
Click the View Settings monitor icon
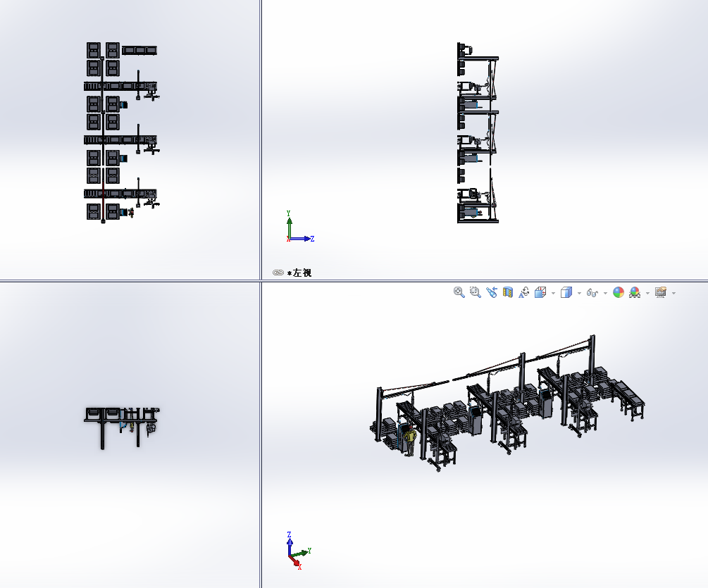(x=661, y=292)
